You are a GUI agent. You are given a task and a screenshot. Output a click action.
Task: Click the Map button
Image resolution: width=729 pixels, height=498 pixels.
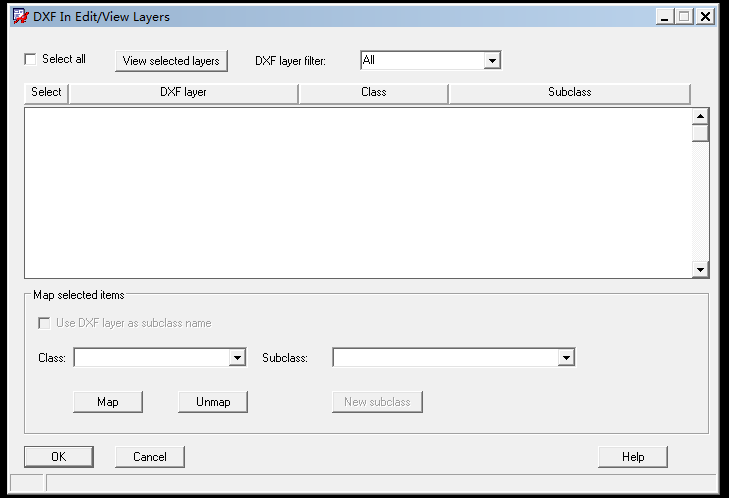108,402
